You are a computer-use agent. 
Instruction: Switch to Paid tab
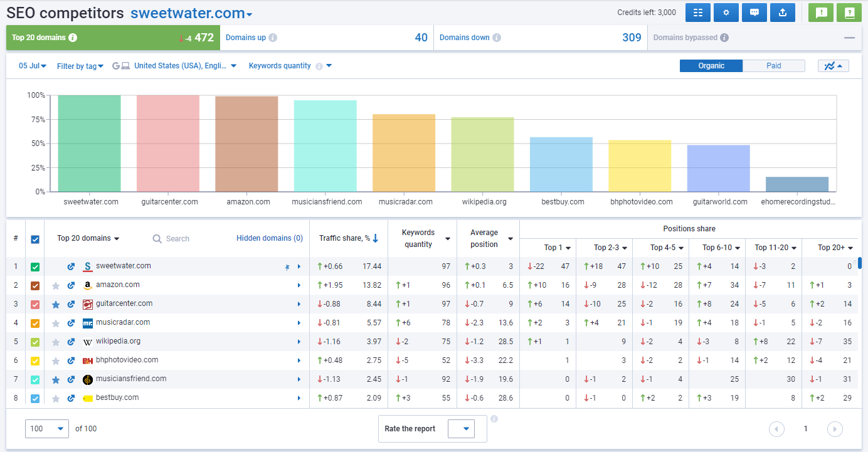tap(774, 66)
